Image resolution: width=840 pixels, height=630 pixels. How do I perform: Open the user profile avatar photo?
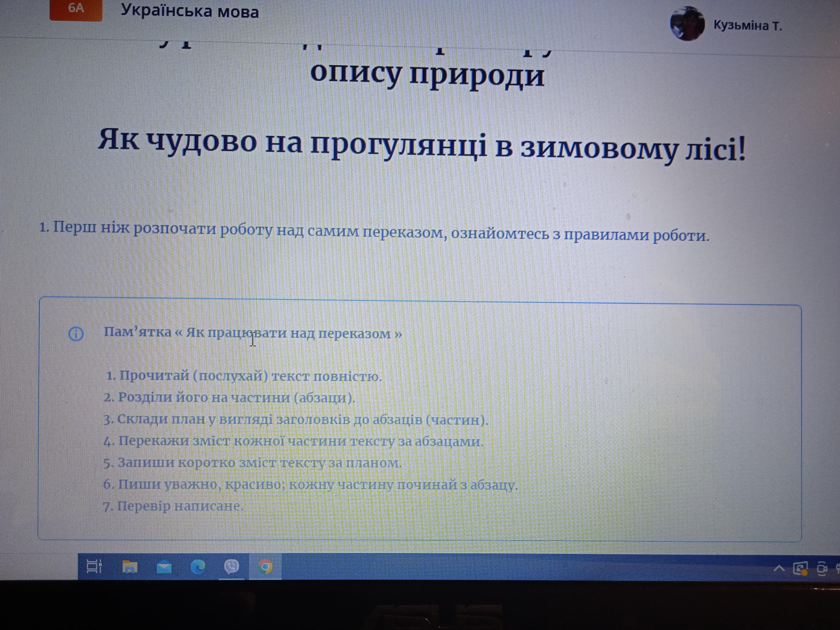pyautogui.click(x=687, y=23)
